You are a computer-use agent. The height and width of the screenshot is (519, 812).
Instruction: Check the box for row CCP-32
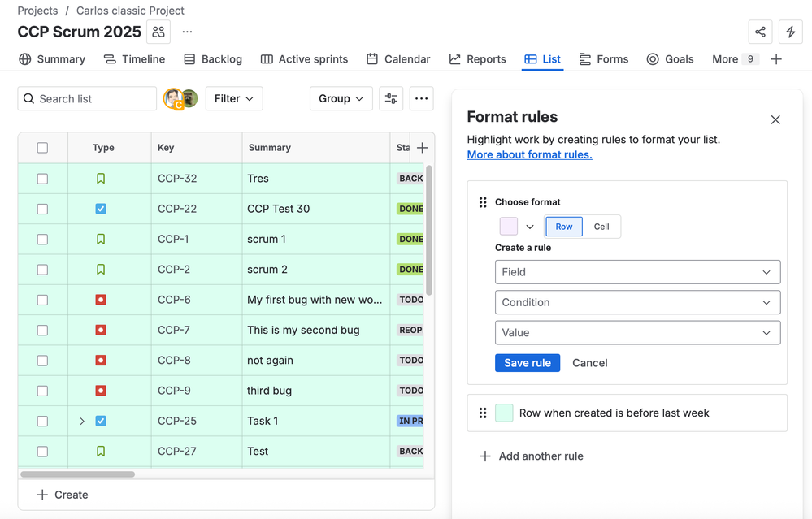(42, 179)
